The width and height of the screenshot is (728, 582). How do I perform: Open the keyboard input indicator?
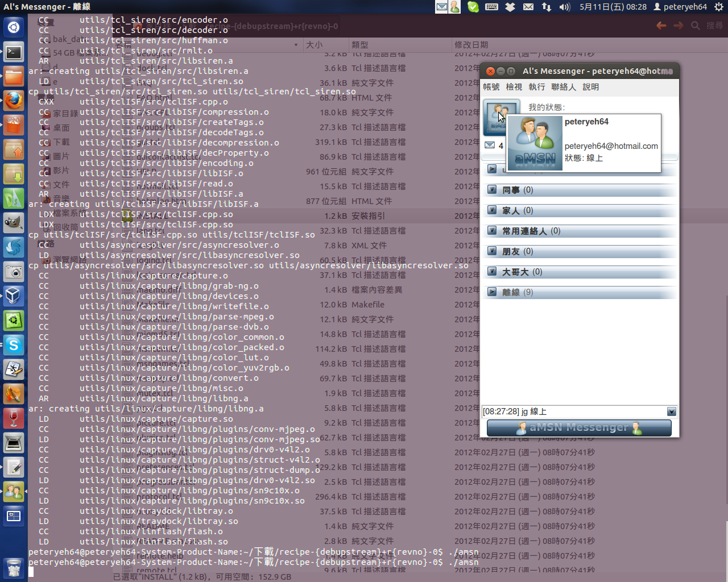[492, 7]
